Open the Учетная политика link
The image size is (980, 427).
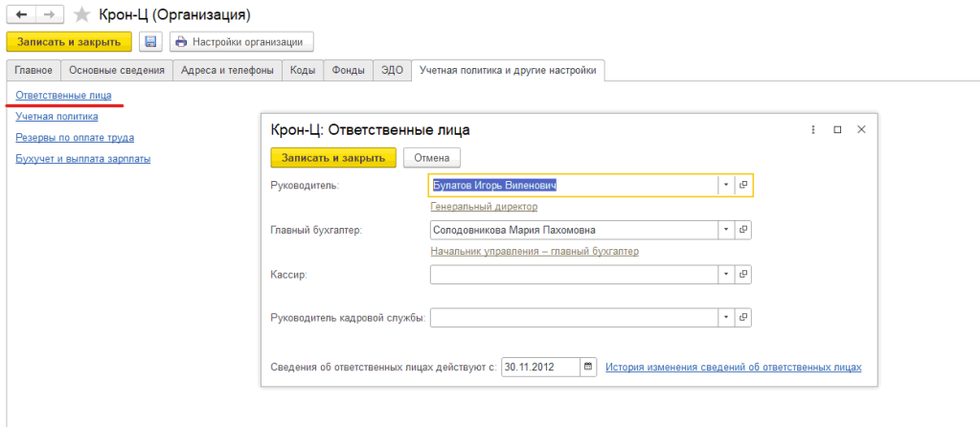[57, 117]
